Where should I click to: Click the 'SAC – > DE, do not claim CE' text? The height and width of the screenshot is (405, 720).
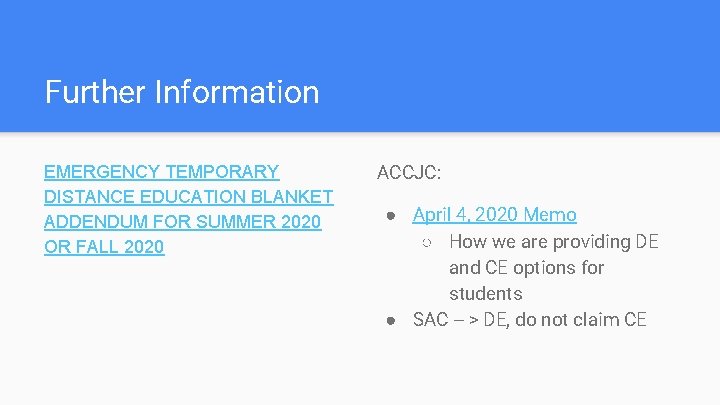529,320
